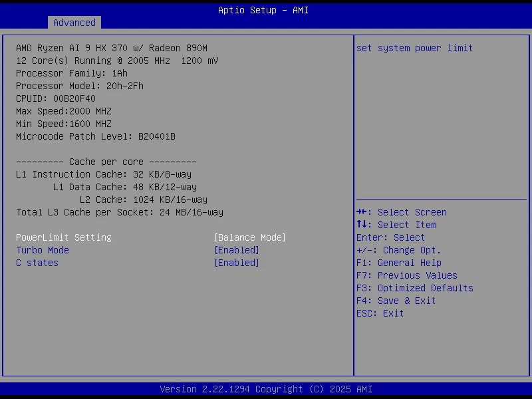Image resolution: width=532 pixels, height=399 pixels.
Task: Choose F7: Previous Values
Action: pyautogui.click(x=406, y=275)
